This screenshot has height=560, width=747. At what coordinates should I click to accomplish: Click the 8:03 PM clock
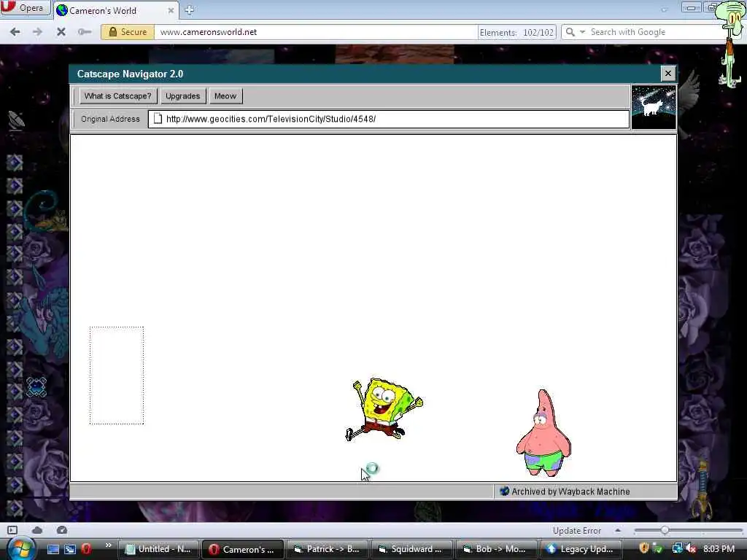[719, 548]
